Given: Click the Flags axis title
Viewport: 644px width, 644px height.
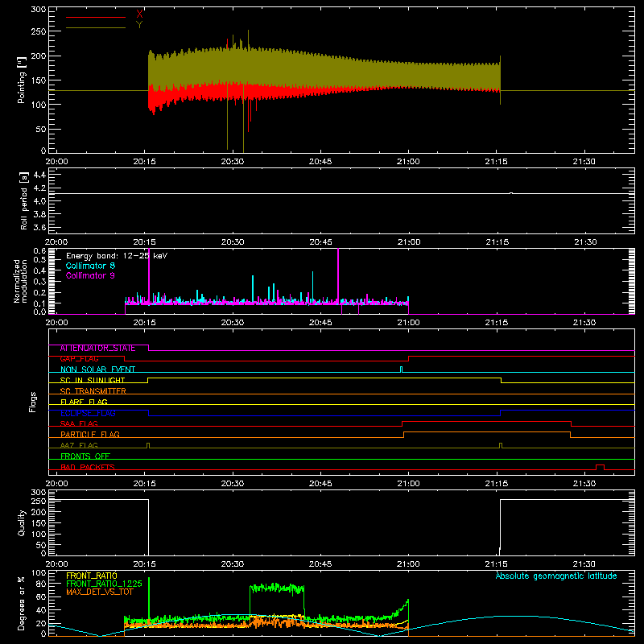Looking at the screenshot, I should coord(33,402).
